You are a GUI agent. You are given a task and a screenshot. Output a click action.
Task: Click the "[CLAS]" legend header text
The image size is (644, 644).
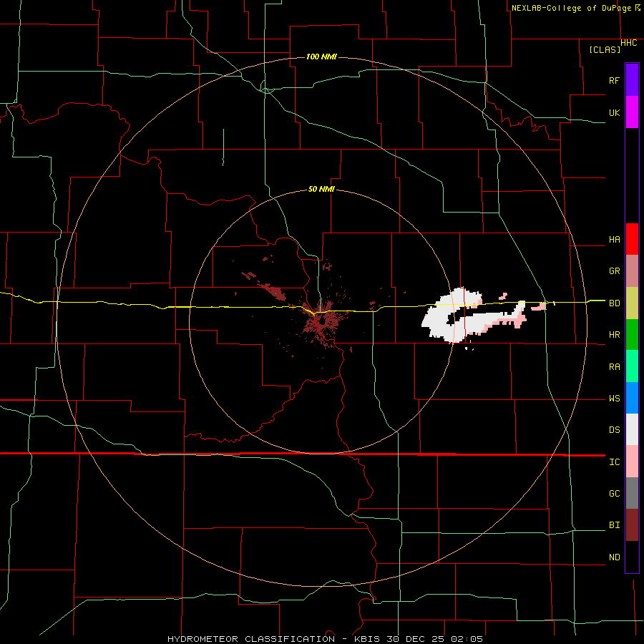tap(605, 49)
